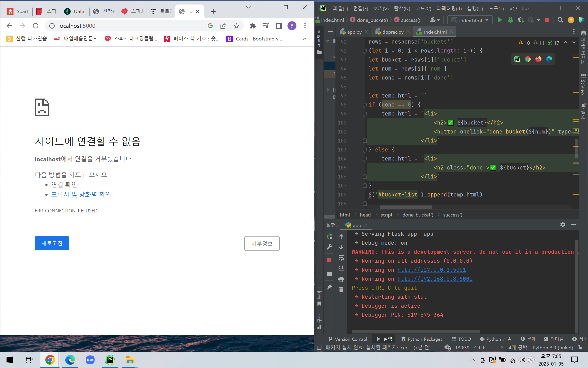Click the editor horizontal scrollbar
588x368 pixels.
click(406, 207)
